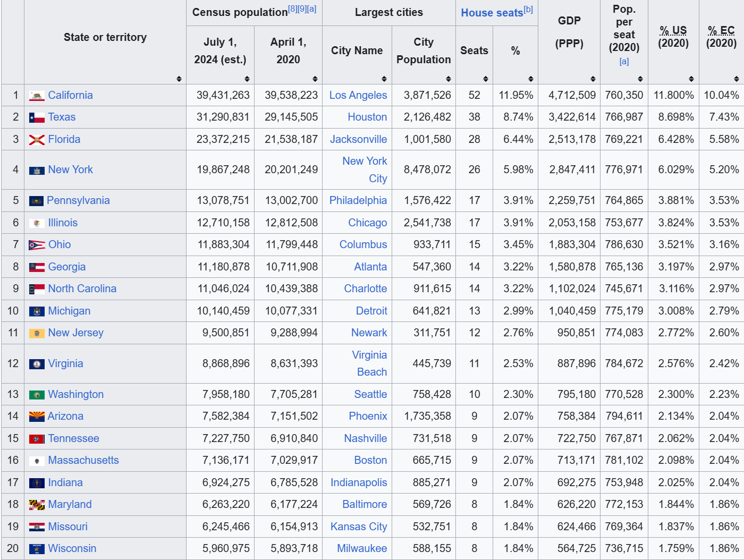Sort the GDP (PPP) column

pos(593,79)
